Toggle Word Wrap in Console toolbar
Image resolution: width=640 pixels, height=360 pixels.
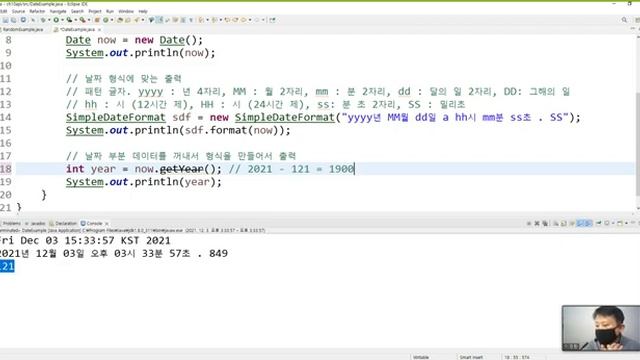(572, 223)
